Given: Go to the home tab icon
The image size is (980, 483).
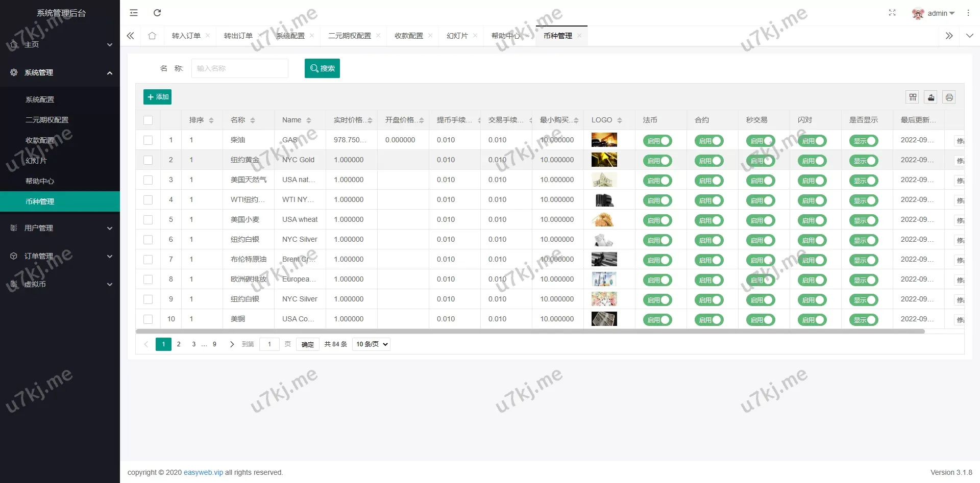Looking at the screenshot, I should click(x=152, y=36).
